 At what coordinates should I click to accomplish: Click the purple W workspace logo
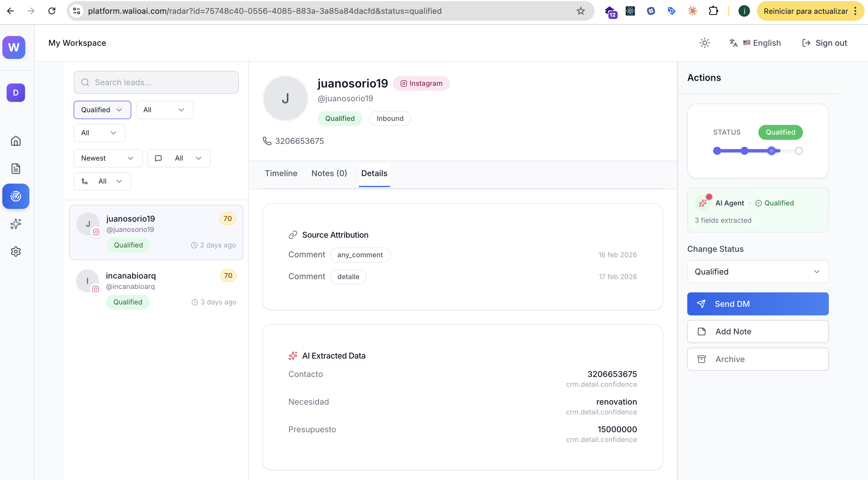click(x=14, y=47)
